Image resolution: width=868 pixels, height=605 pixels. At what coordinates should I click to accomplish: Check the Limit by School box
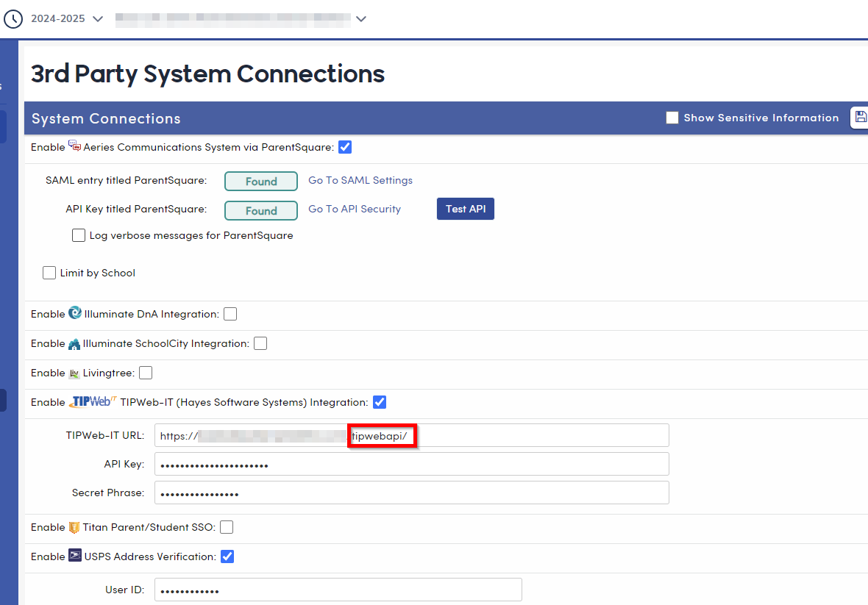tap(49, 273)
